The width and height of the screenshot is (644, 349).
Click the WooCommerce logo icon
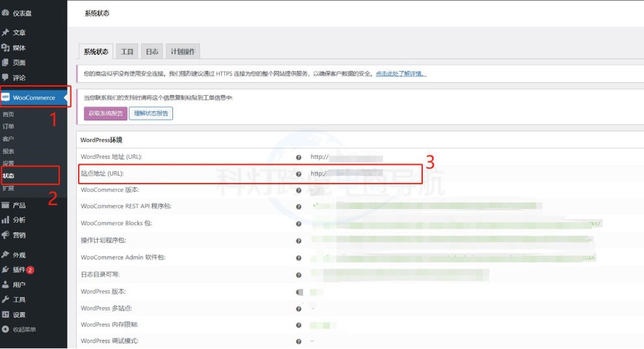coord(6,98)
